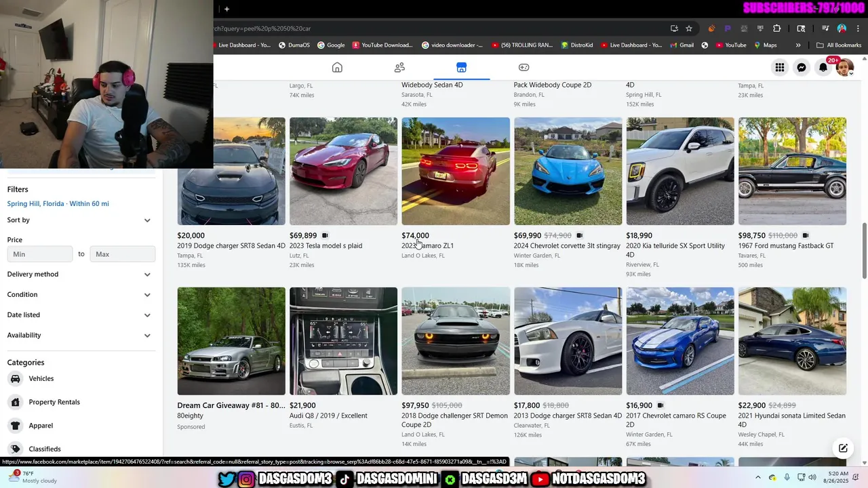
Task: Open the Audi Q8 interior photo thumbnail
Action: coord(343,341)
